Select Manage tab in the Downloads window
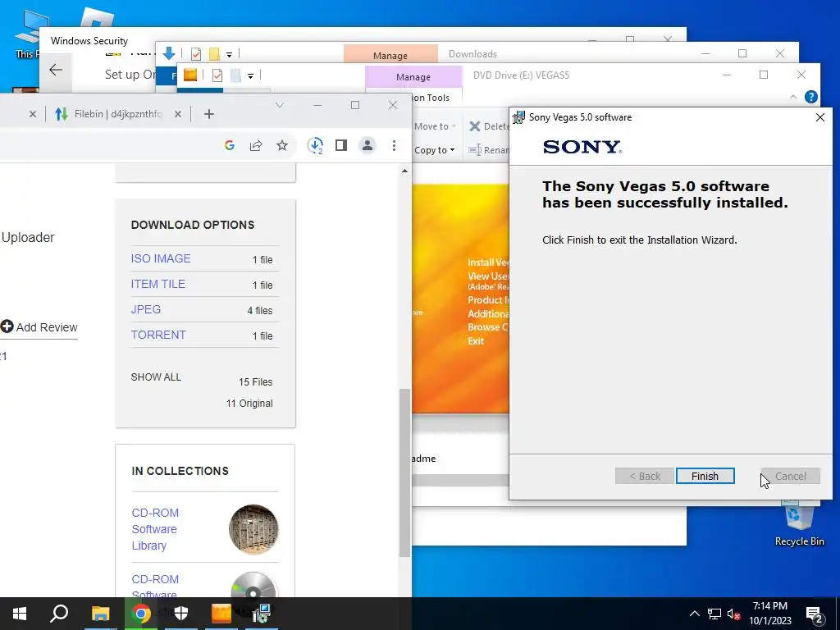840x630 pixels. [x=390, y=55]
